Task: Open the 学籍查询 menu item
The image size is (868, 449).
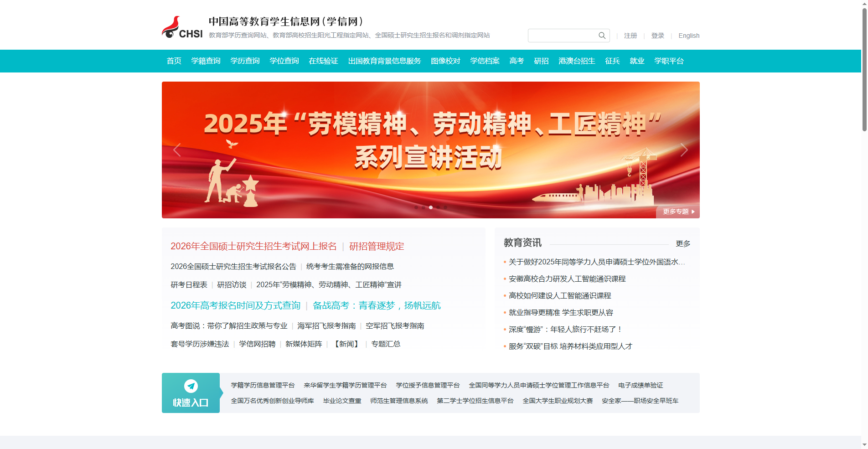Action: (206, 61)
